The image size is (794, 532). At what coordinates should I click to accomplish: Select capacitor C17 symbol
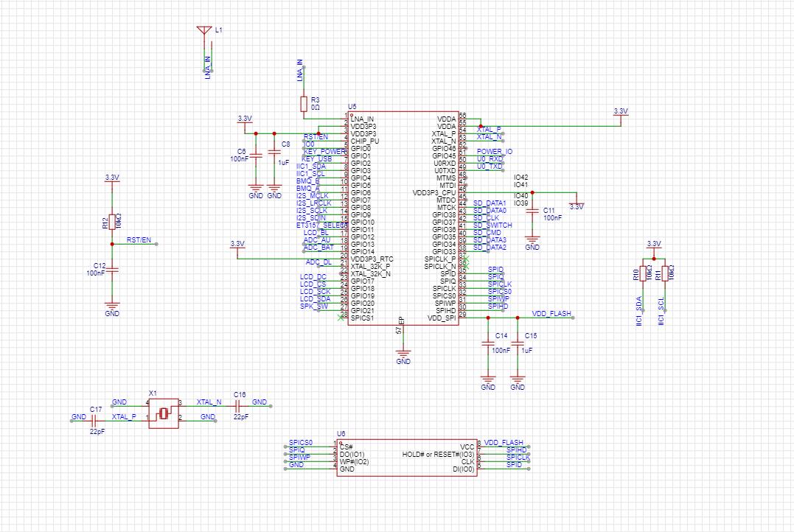tap(94, 421)
